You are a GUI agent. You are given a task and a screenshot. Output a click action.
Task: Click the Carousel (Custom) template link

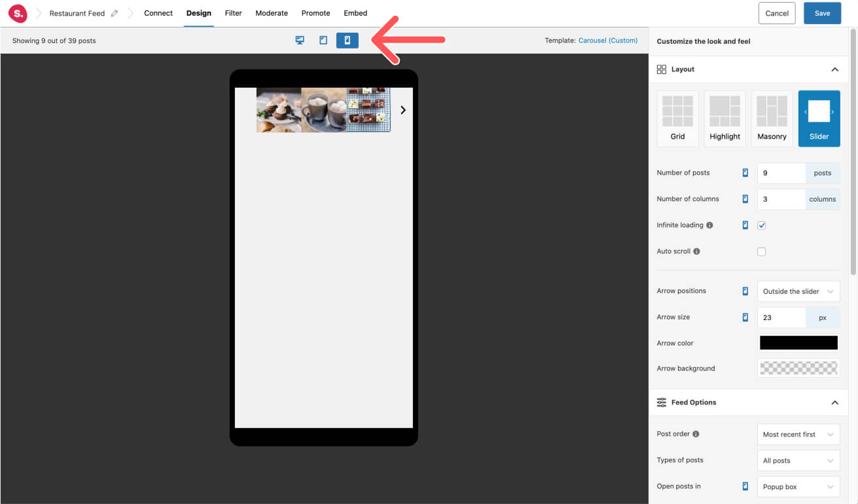click(607, 41)
